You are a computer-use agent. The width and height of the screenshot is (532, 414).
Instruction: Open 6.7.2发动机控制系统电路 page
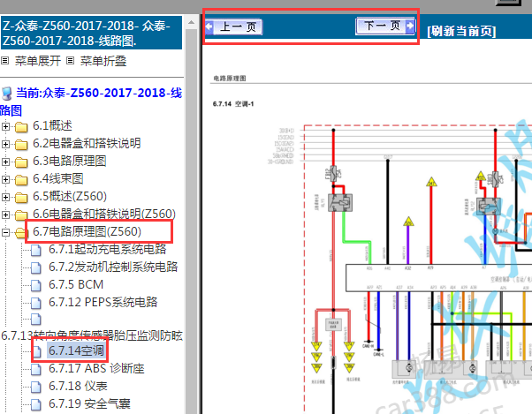pos(113,267)
